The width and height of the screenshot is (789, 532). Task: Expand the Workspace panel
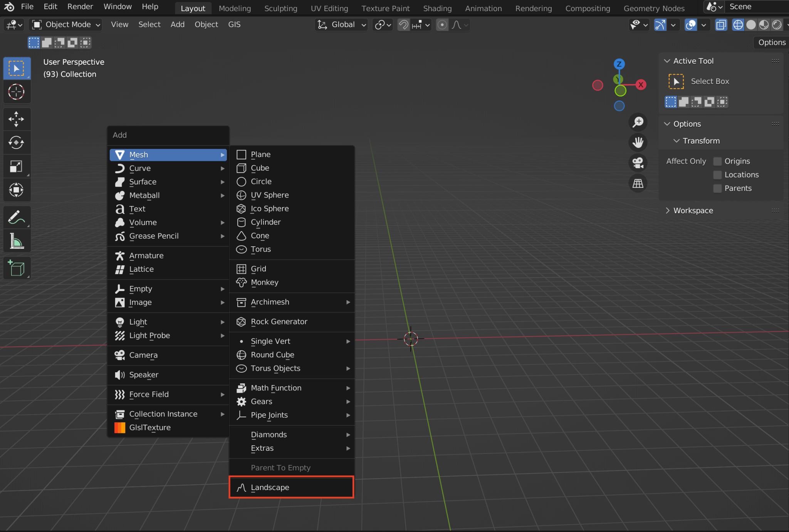coord(693,210)
